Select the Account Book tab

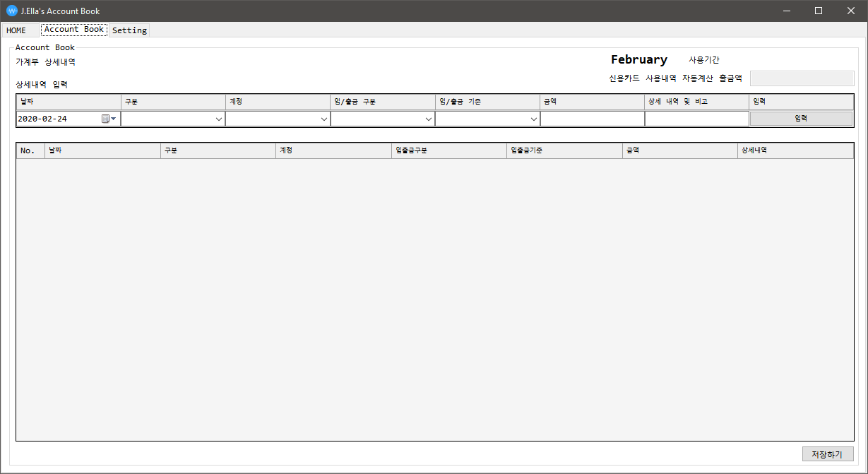[74, 30]
